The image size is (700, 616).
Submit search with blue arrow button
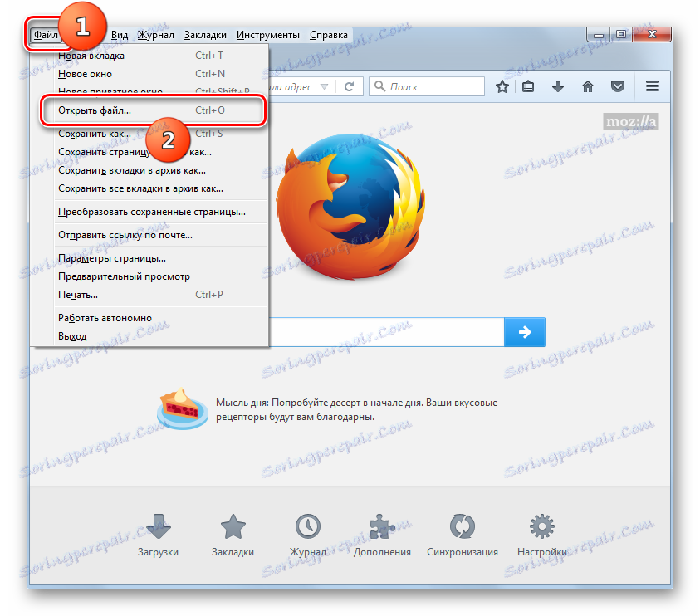pyautogui.click(x=525, y=332)
